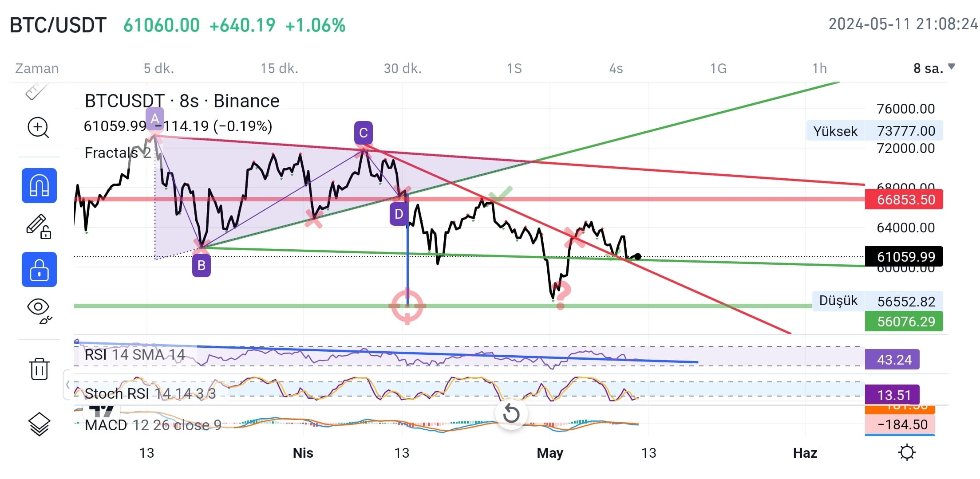Collapse the left drawing toolbar
The image size is (980, 479).
(x=67, y=385)
